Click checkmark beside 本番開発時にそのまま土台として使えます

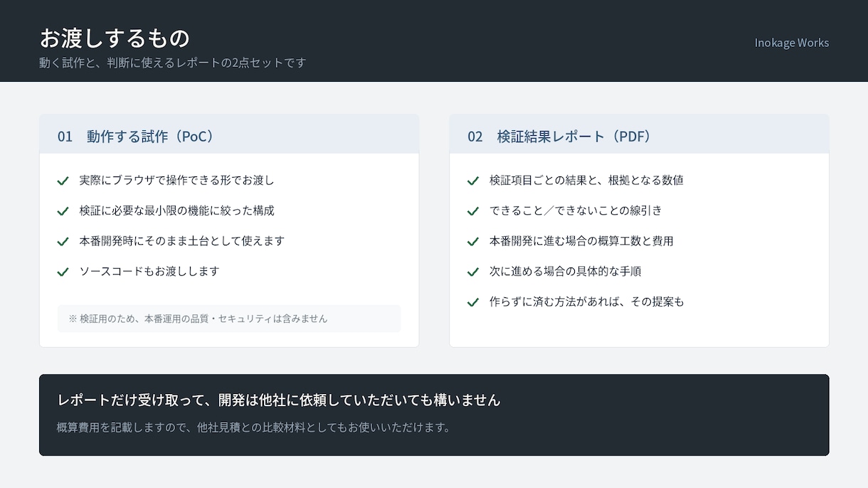click(x=63, y=241)
